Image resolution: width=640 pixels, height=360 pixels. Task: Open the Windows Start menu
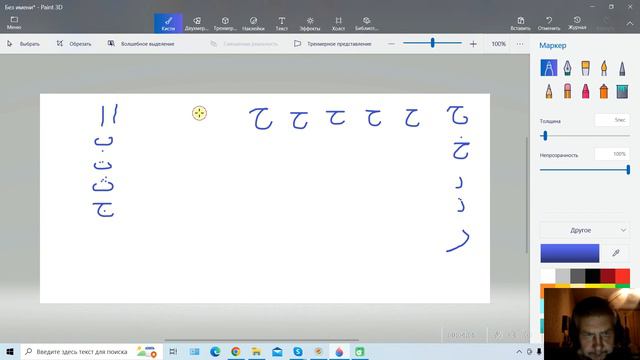(x=10, y=351)
